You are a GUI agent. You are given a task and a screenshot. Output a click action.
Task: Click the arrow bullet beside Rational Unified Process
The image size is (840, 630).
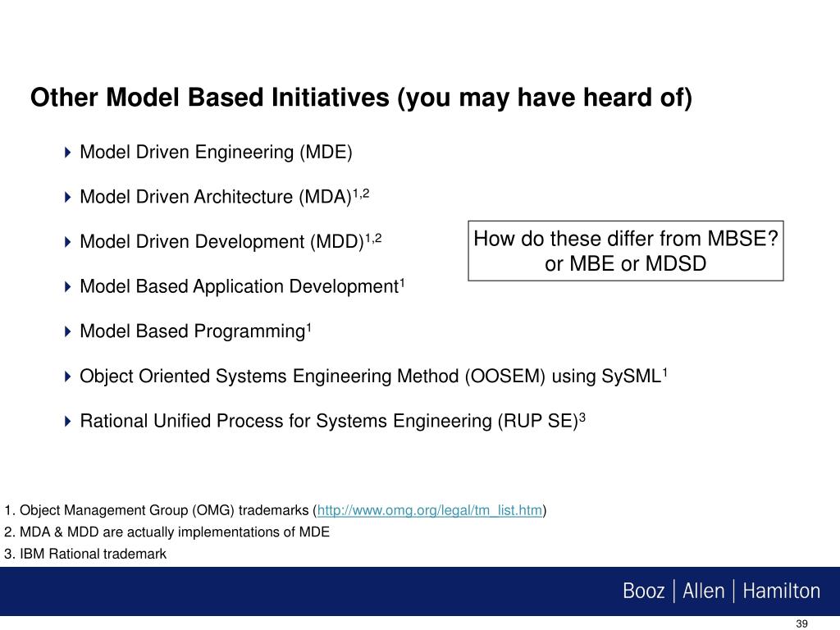[x=67, y=421]
